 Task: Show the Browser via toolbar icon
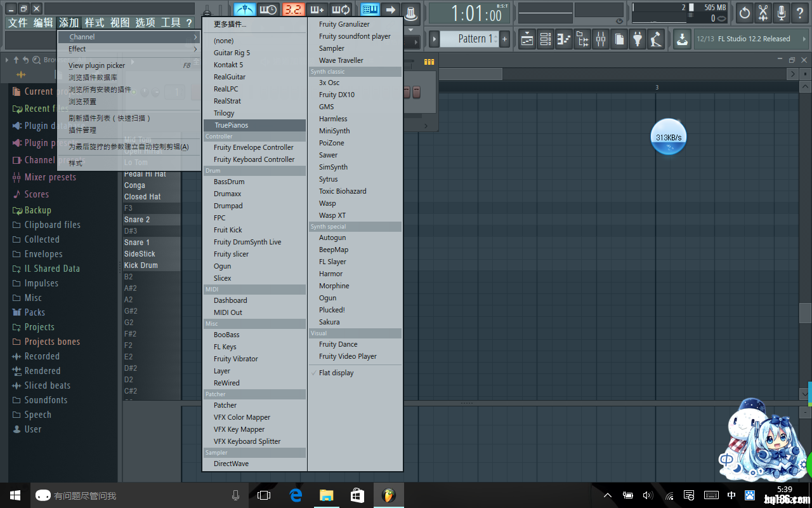click(582, 39)
